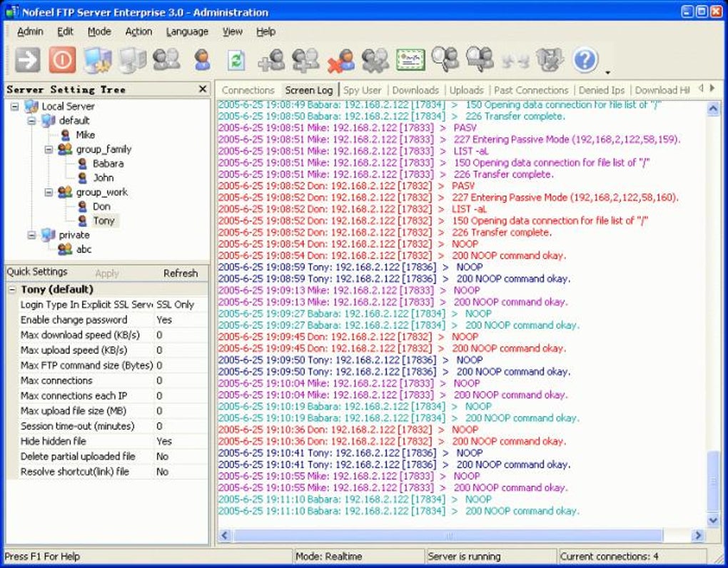The height and width of the screenshot is (568, 728).
Task: Click the add user plus icon
Action: pyautogui.click(x=271, y=61)
